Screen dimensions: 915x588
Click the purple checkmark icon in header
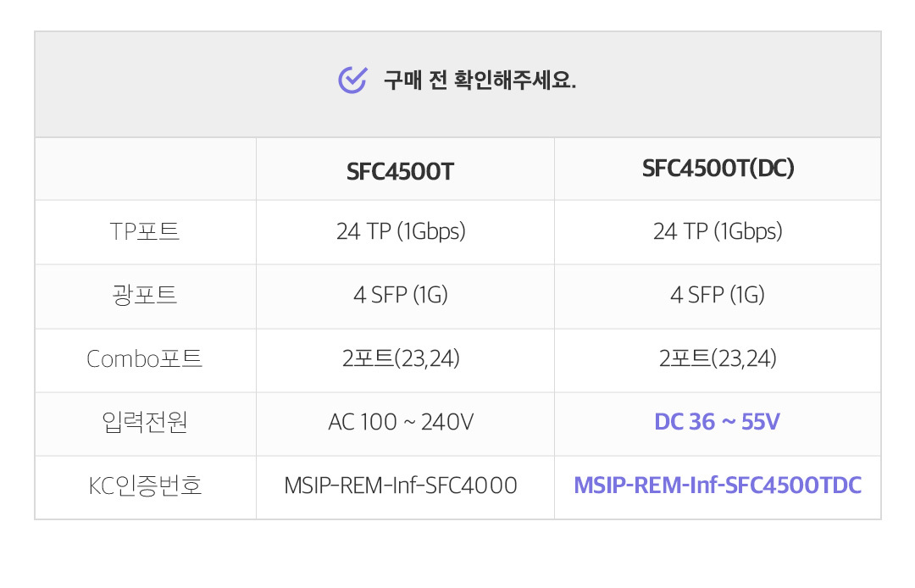[352, 80]
